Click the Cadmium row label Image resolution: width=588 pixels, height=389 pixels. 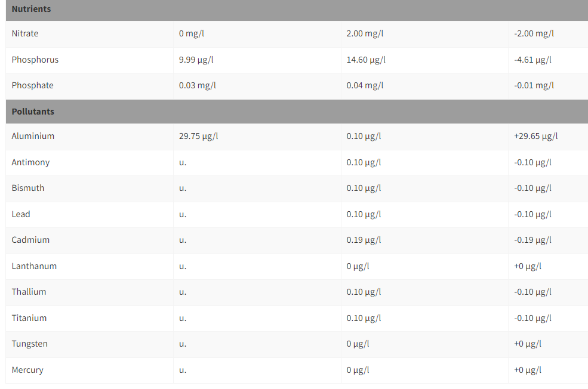pos(30,240)
